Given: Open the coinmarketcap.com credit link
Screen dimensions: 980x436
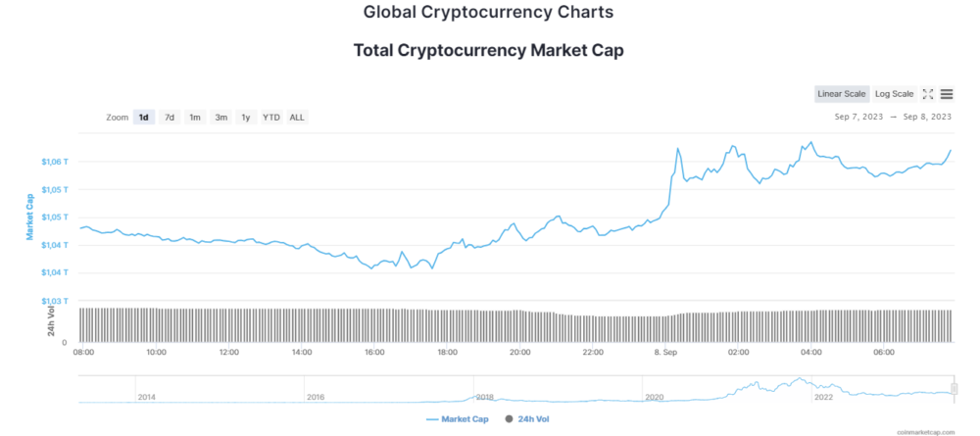Looking at the screenshot, I should (x=924, y=431).
